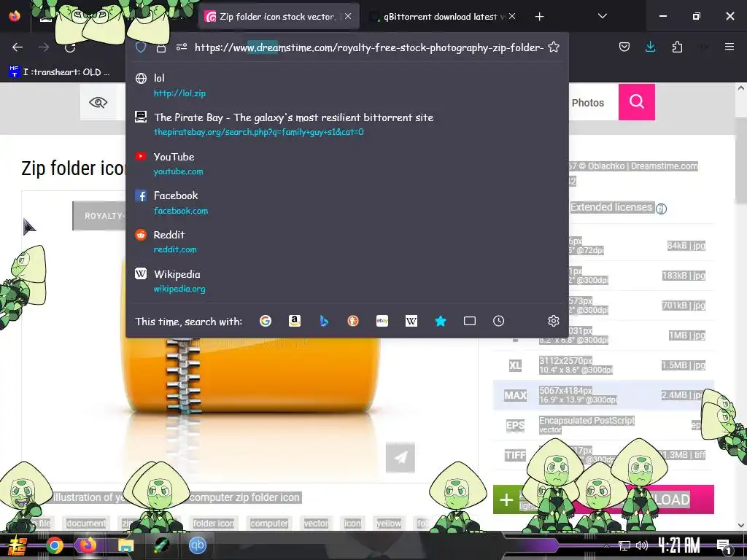The width and height of the screenshot is (747, 560).
Task: Open Chrome from taskbar
Action: click(55, 545)
